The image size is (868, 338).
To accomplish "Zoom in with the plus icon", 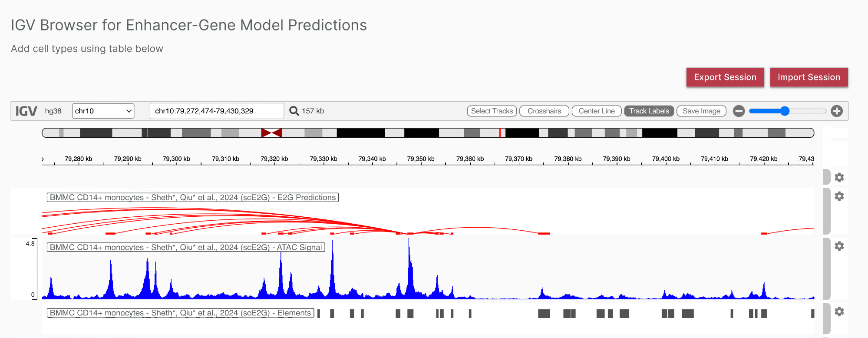I will coord(837,111).
